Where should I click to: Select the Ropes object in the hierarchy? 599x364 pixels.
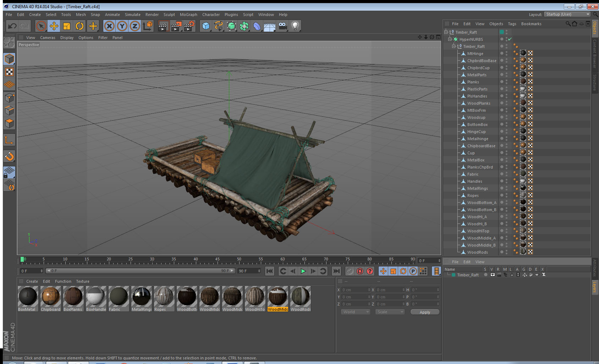click(473, 195)
